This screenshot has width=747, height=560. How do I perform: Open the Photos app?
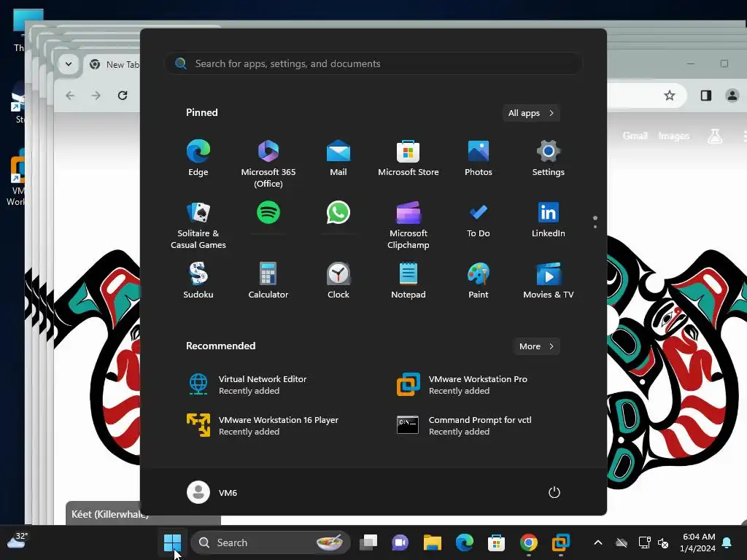point(479,158)
